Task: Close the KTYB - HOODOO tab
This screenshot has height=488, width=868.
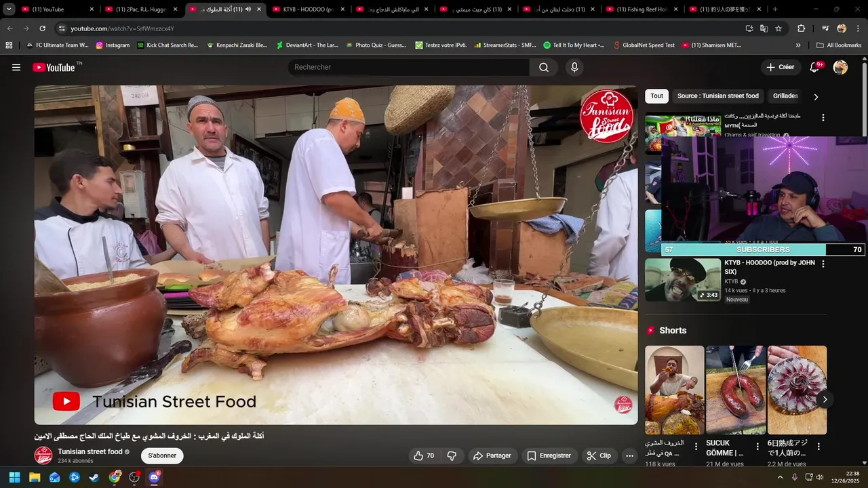Action: pos(342,9)
